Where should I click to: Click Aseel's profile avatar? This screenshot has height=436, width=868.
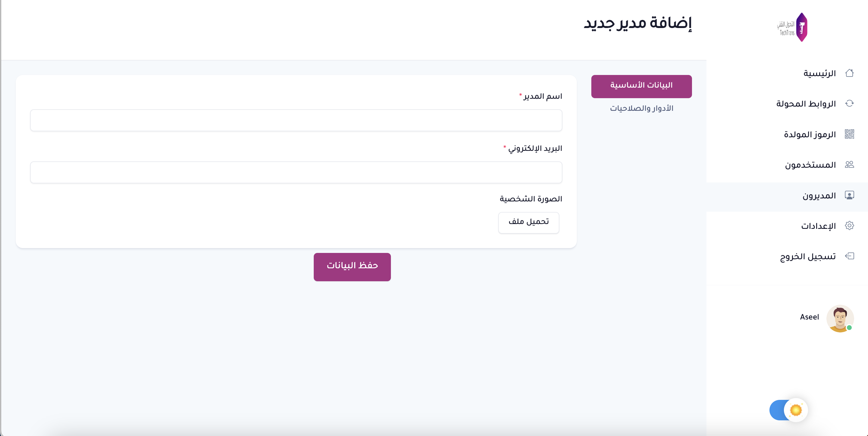[x=839, y=318]
